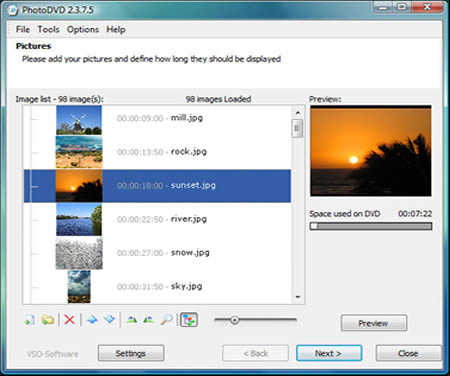
Task: Move the selected picture up in the list
Action: [x=92, y=320]
